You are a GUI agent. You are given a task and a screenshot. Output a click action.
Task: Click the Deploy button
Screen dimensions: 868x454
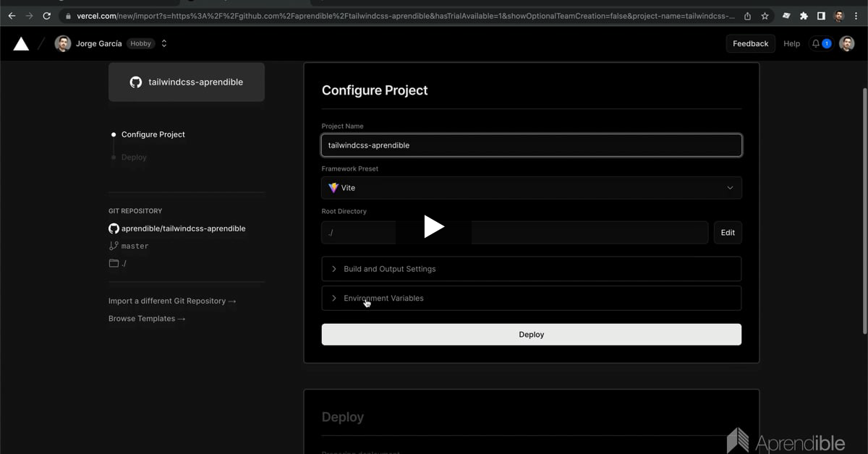(x=532, y=335)
